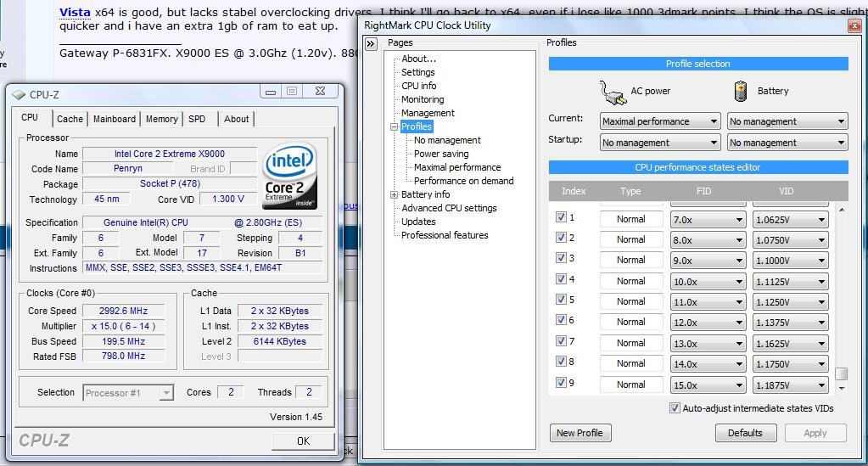Click the states list scroll up arrow
Viewport: 868px width, 466px height.
tap(842, 210)
